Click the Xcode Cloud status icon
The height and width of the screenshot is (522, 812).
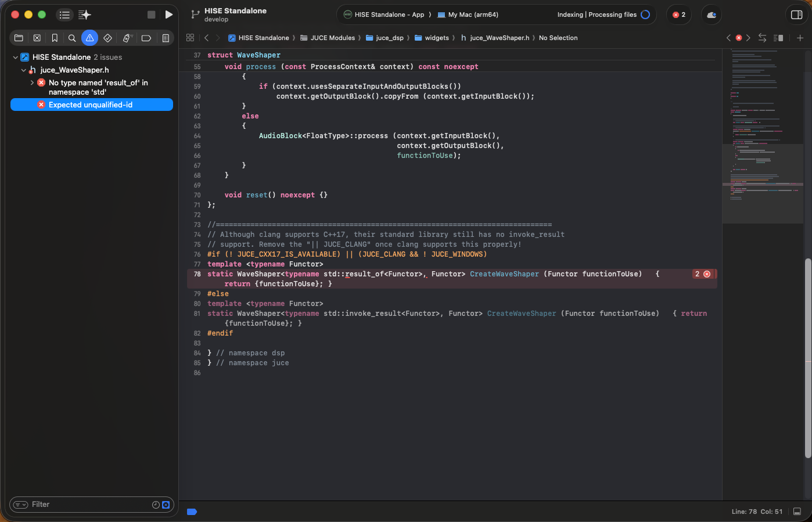point(711,15)
